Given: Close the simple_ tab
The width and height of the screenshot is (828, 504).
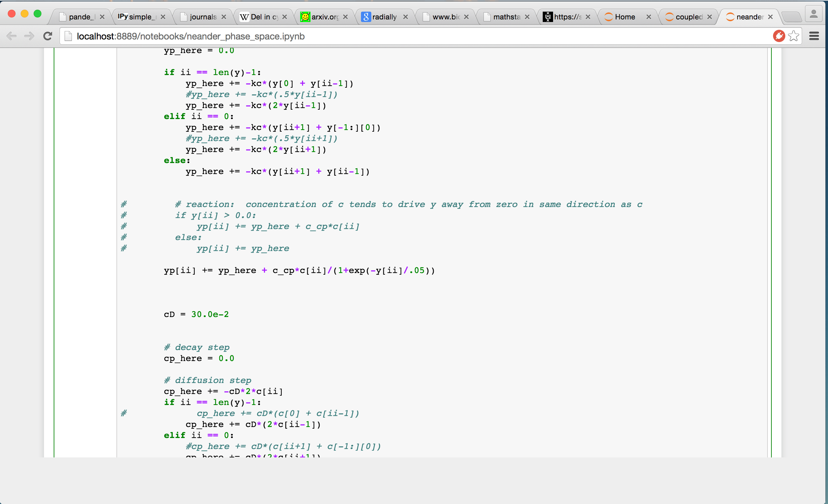Looking at the screenshot, I should (163, 16).
